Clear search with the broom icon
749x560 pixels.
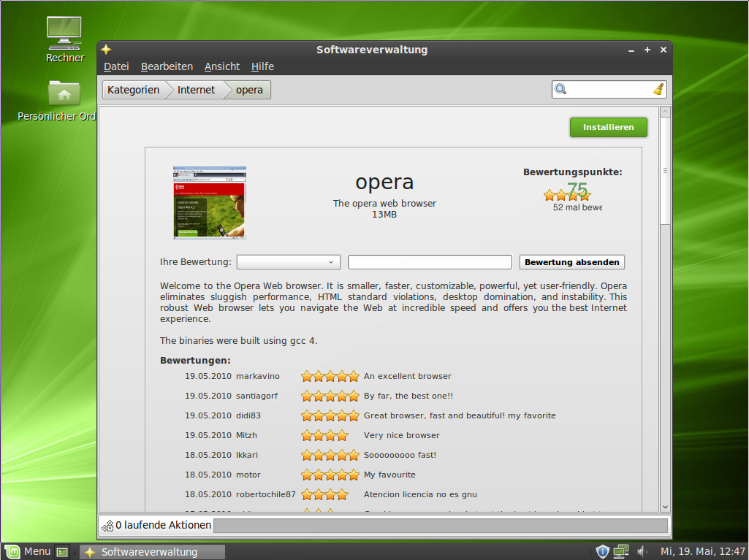[x=658, y=89]
